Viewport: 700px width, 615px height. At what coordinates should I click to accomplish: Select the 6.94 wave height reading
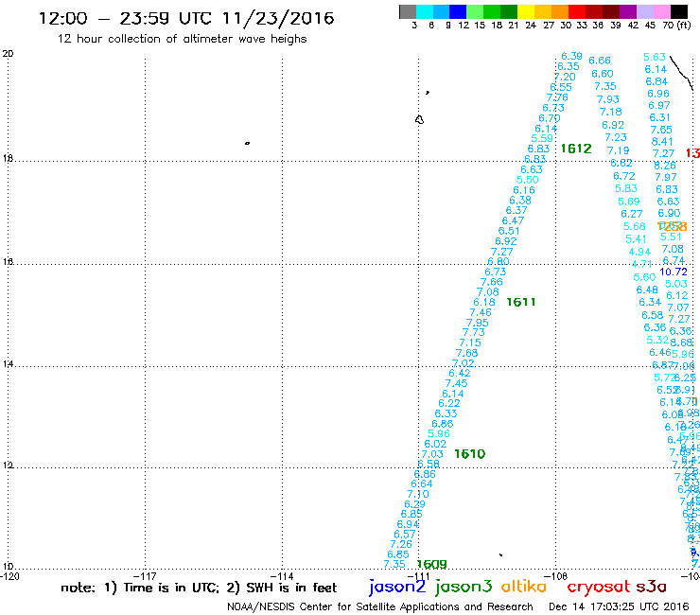(x=408, y=524)
